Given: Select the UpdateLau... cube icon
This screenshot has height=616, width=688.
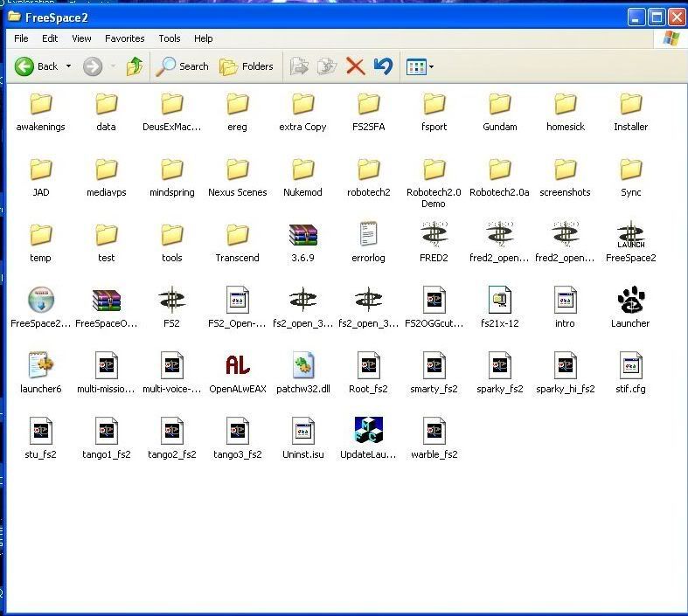Looking at the screenshot, I should coord(368,439).
